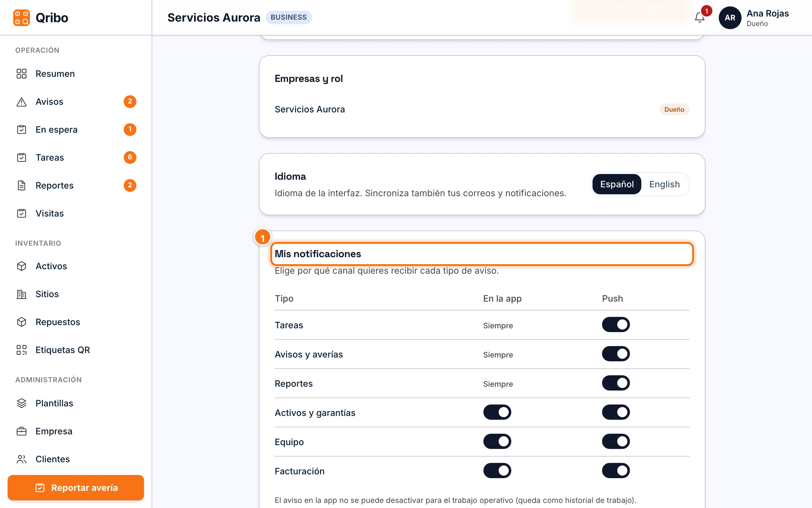Image resolution: width=812 pixels, height=508 pixels.
Task: Toggle Push for Activos y garantías
Action: click(616, 412)
